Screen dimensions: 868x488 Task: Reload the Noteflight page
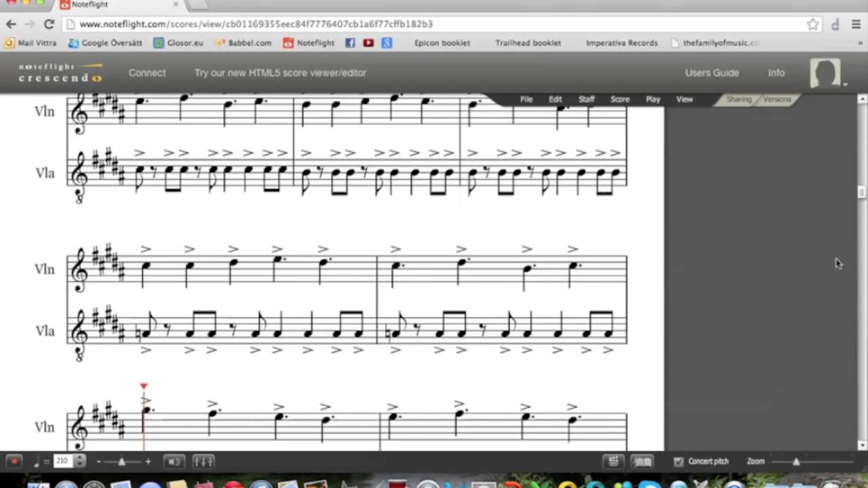point(49,24)
